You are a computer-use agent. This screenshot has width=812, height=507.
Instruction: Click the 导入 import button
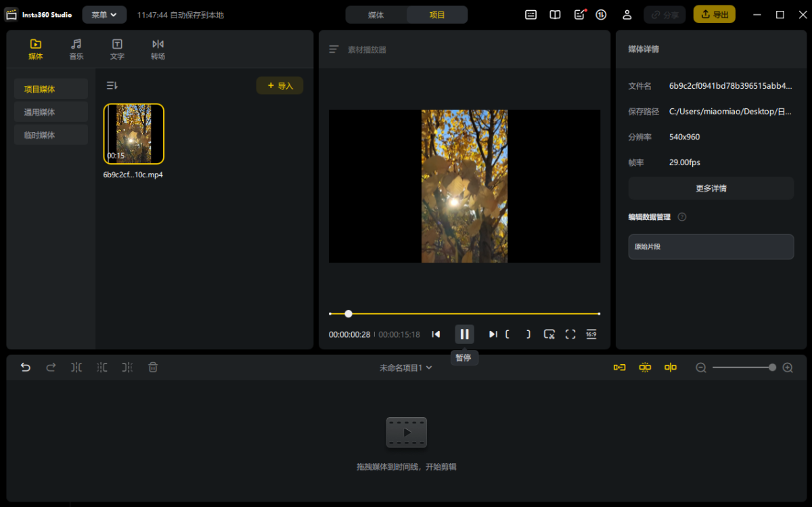pyautogui.click(x=279, y=85)
